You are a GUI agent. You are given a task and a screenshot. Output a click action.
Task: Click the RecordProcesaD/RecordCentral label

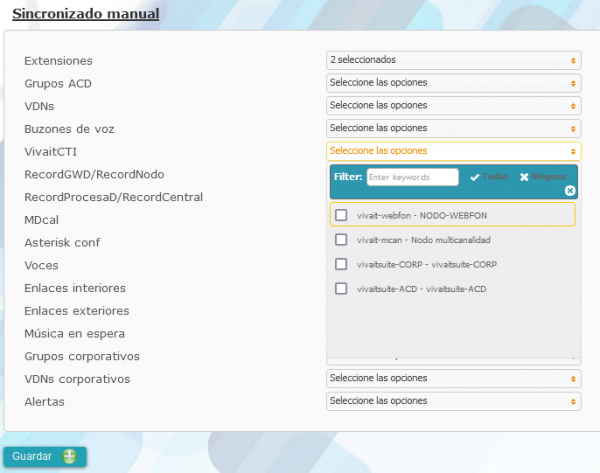[114, 197]
